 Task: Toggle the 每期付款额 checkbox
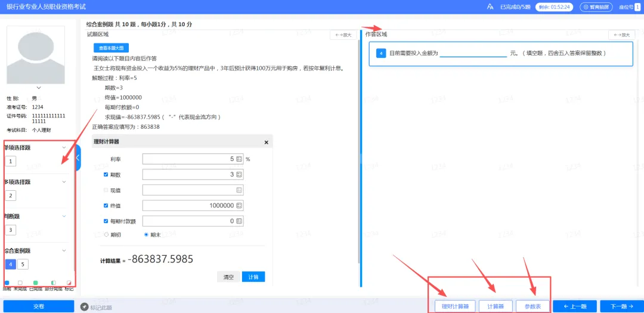point(106,221)
